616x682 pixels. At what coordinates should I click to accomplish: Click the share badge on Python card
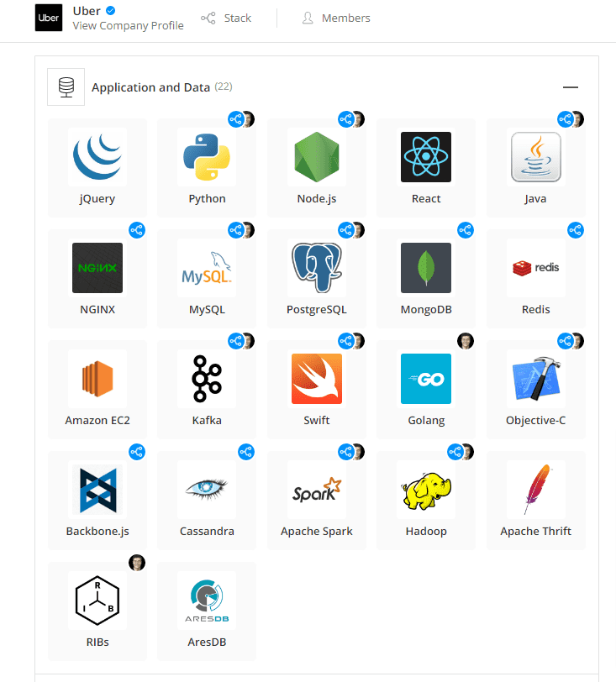236,119
